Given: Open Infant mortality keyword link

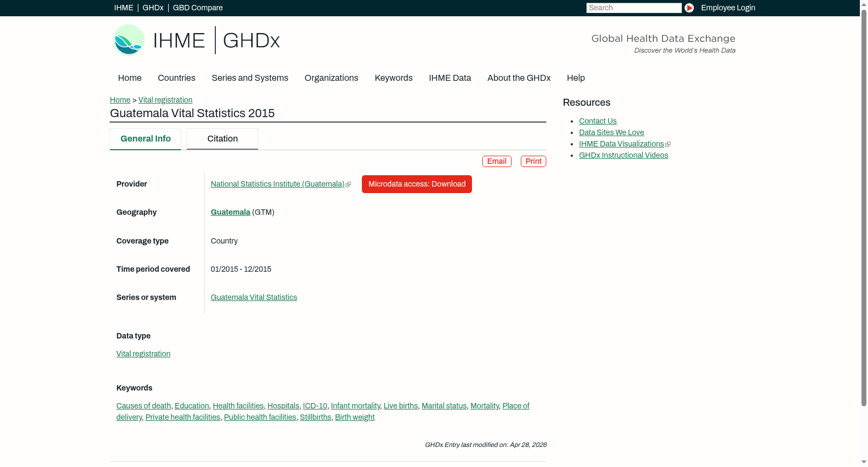Looking at the screenshot, I should [x=355, y=406].
